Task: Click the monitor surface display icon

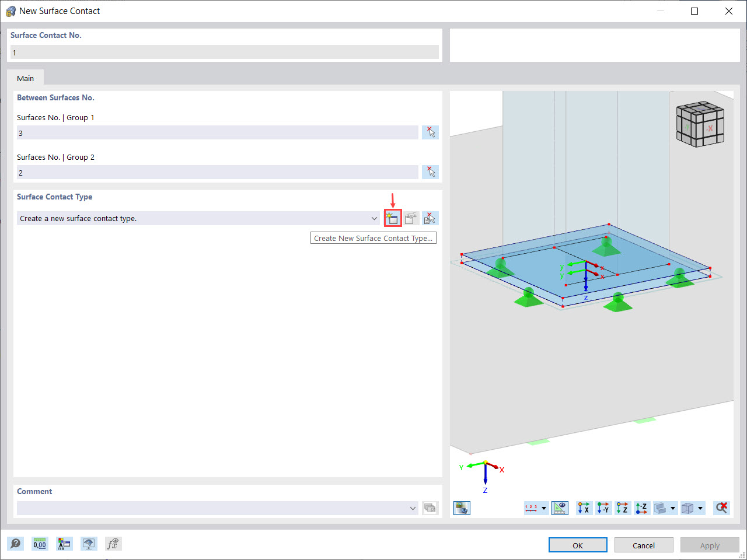Action: point(89,544)
